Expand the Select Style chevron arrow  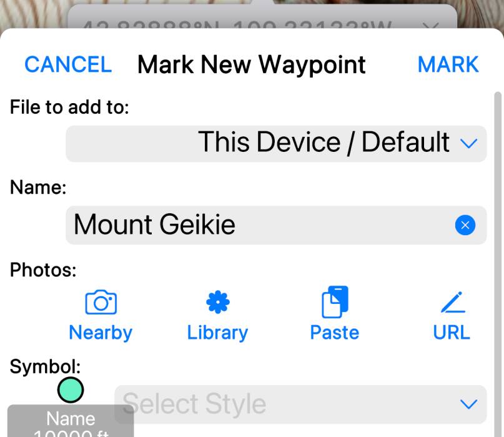[x=468, y=404]
